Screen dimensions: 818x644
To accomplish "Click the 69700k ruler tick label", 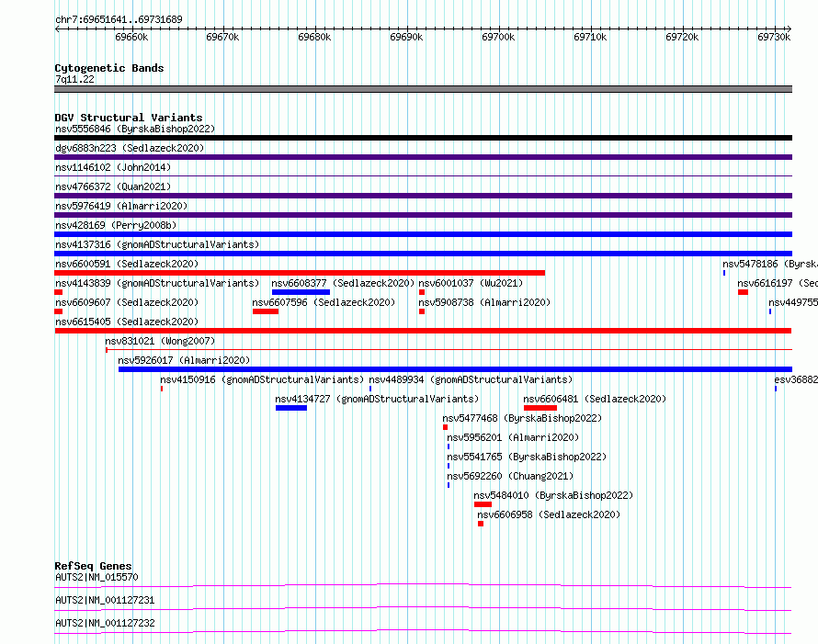I will tap(498, 37).
